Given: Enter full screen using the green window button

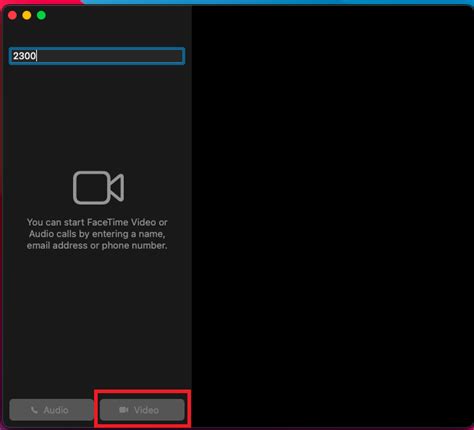Looking at the screenshot, I should tap(41, 15).
